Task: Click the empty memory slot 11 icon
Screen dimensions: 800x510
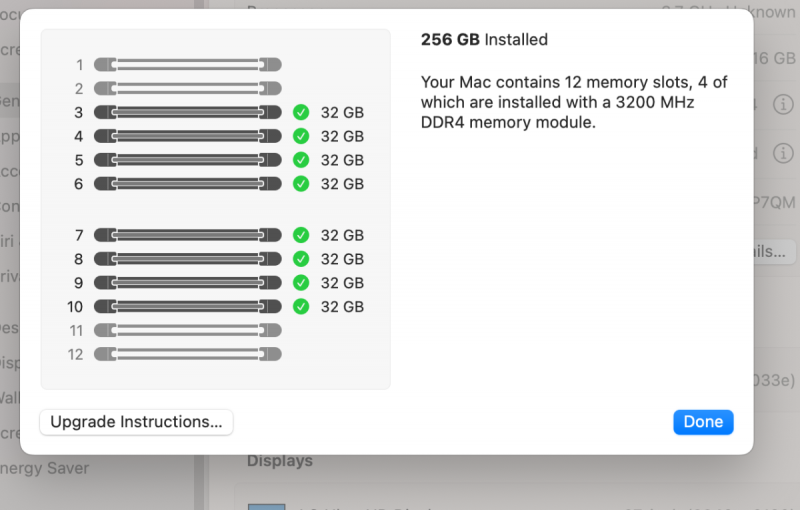Action: click(x=187, y=330)
